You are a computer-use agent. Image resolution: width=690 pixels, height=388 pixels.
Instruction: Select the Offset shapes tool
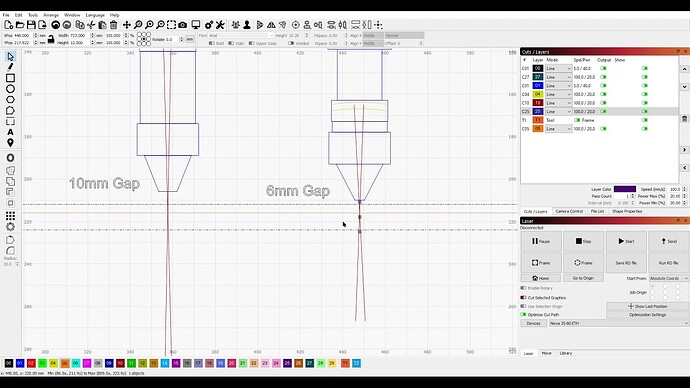click(x=11, y=158)
